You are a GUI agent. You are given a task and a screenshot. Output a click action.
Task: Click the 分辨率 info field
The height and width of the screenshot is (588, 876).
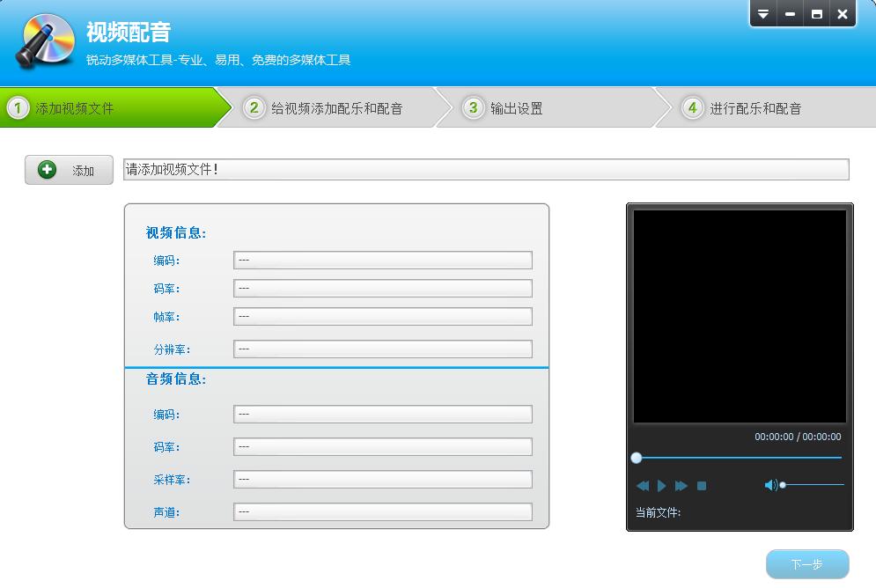click(383, 349)
